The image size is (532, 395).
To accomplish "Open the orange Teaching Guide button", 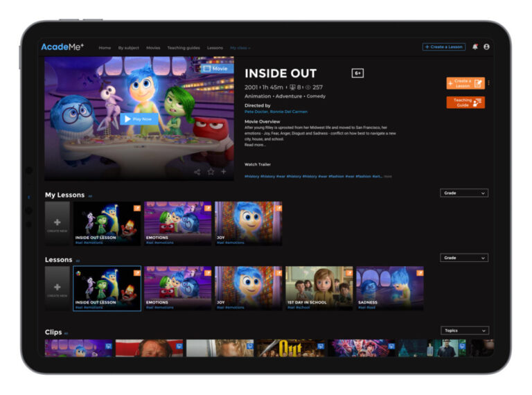I will coord(465,103).
